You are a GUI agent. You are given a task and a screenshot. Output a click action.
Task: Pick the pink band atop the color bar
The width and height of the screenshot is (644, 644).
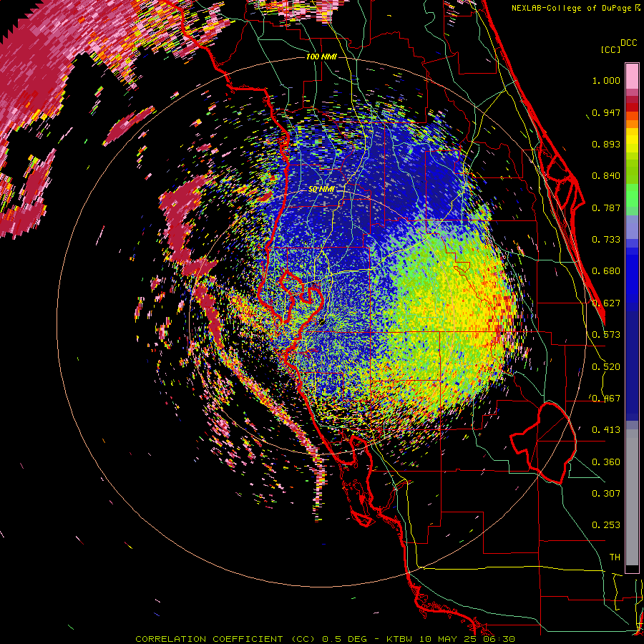[x=632, y=77]
